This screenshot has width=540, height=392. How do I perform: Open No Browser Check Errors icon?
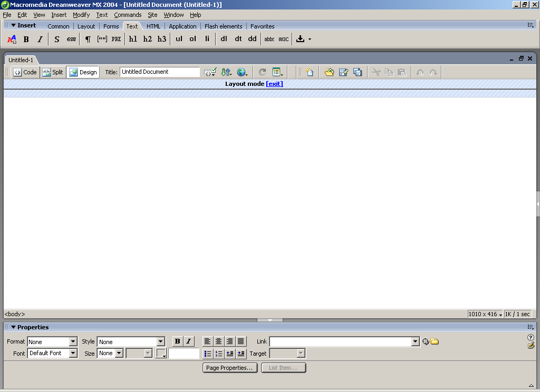(x=210, y=72)
